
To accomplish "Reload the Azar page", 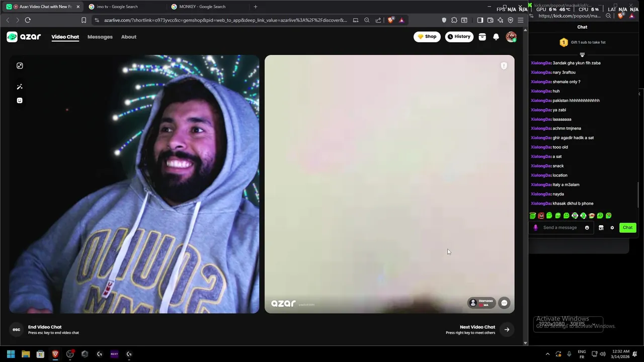I will point(28,20).
